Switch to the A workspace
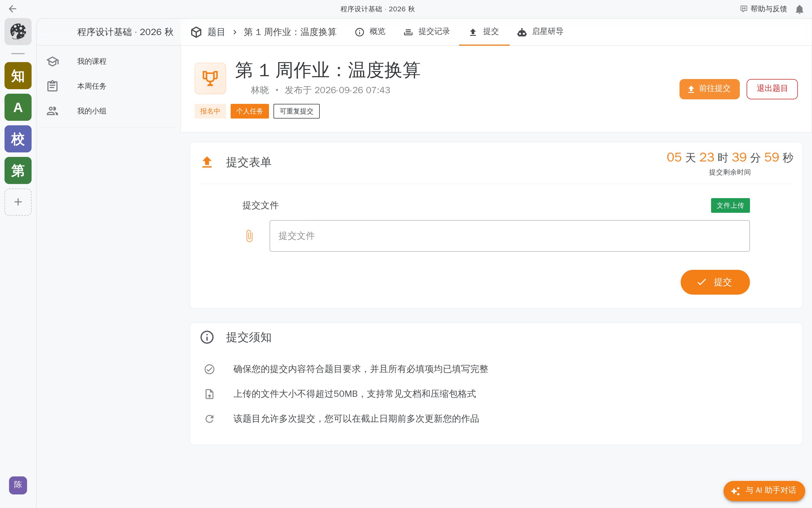The image size is (812, 508). 18,107
